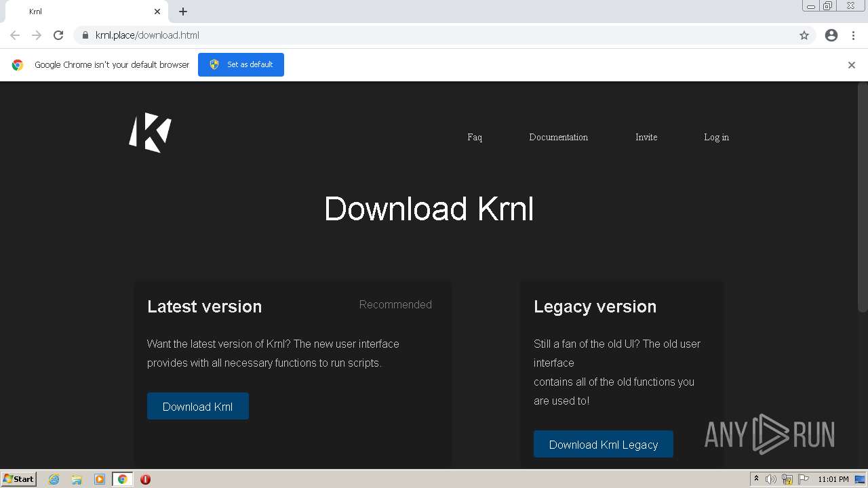This screenshot has height=488, width=868.
Task: Close the Krnl tab
Action: coord(157,12)
